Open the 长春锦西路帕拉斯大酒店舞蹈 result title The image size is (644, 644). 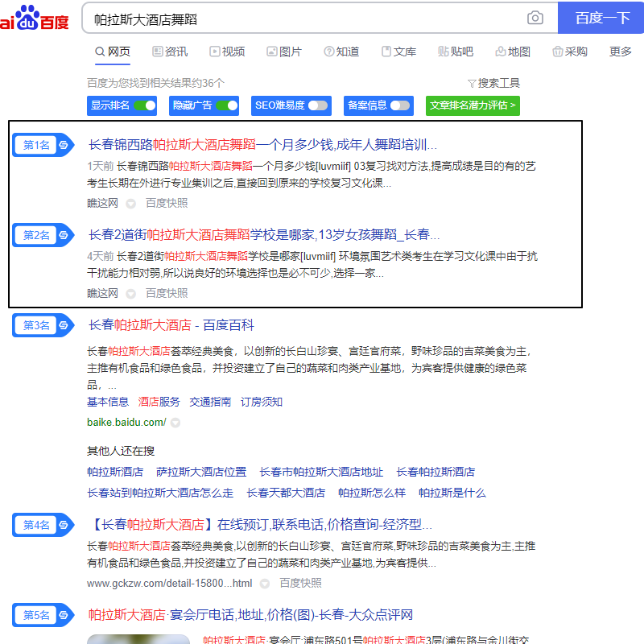(x=263, y=145)
